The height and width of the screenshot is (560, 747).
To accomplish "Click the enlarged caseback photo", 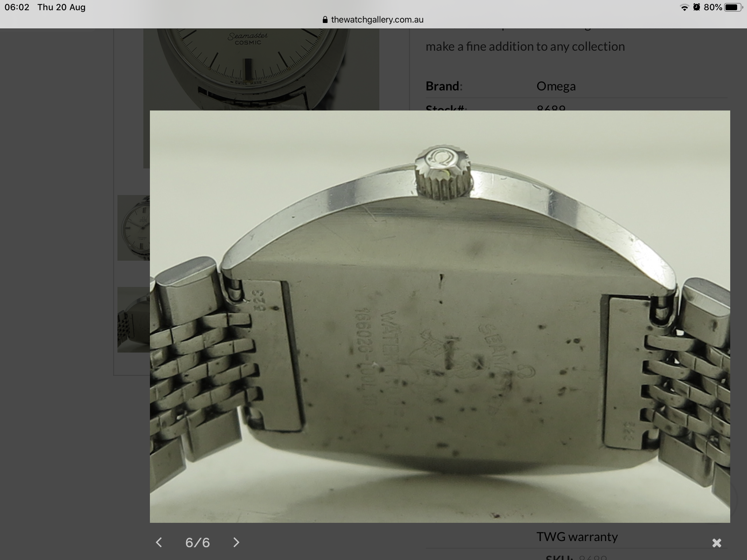I will (x=440, y=316).
